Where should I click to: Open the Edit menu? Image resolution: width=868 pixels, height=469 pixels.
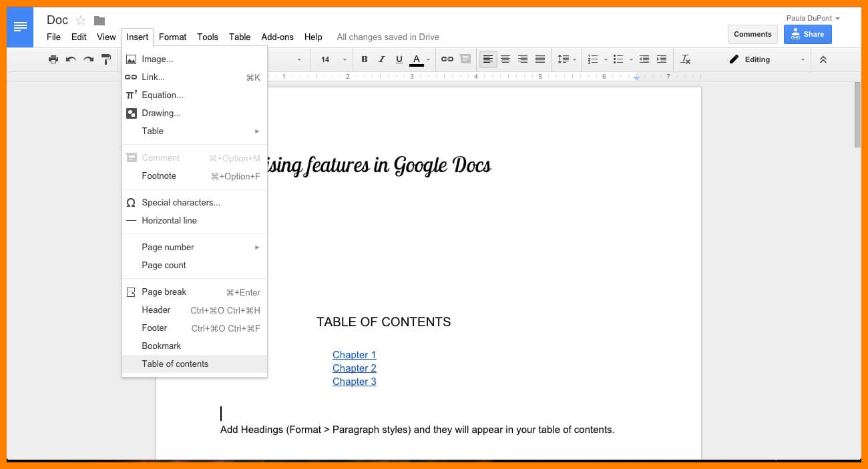click(x=79, y=37)
